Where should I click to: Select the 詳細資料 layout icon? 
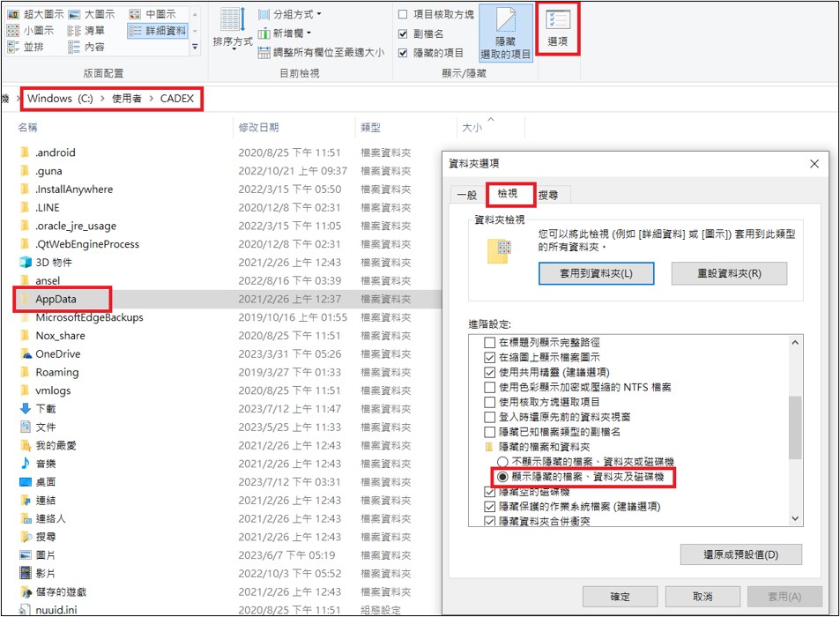[135, 31]
